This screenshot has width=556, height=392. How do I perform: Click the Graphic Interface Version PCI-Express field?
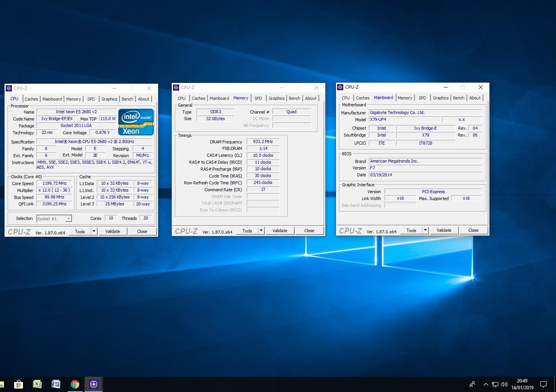click(433, 192)
